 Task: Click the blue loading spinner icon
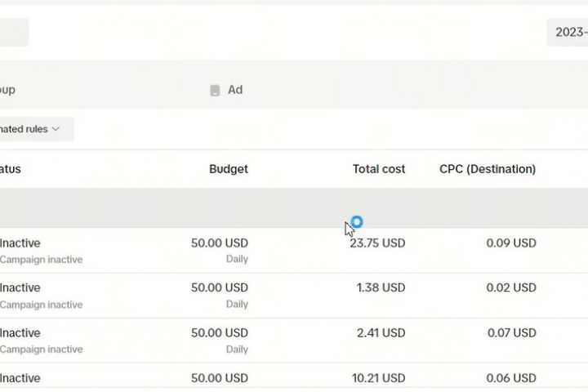[x=356, y=221]
